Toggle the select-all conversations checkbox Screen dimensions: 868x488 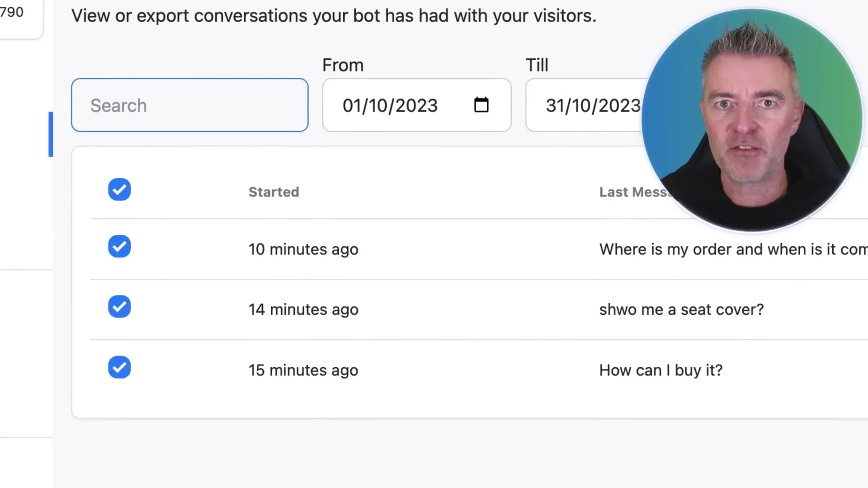point(119,190)
